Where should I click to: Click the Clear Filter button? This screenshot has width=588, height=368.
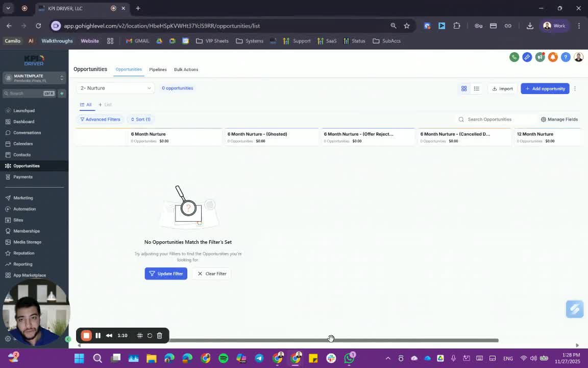coord(212,274)
